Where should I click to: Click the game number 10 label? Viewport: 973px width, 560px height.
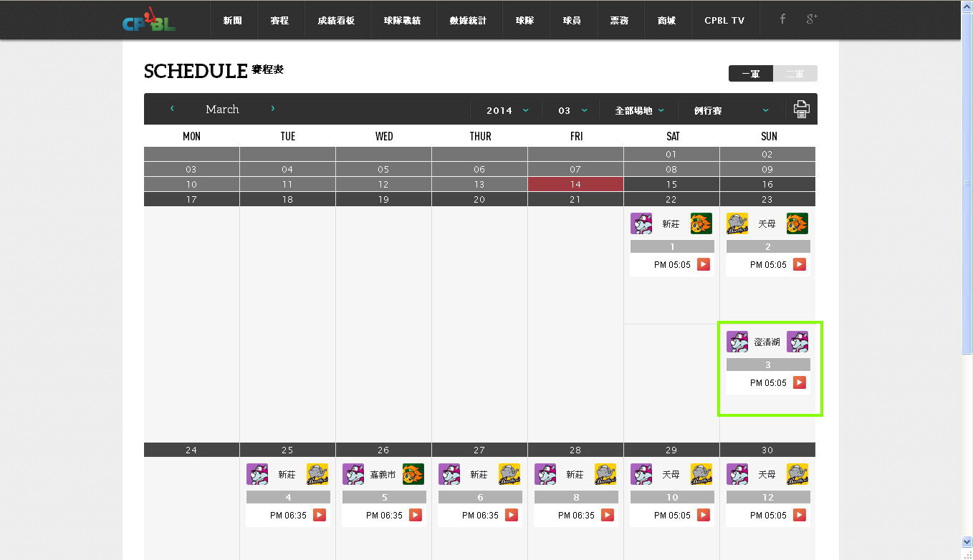(x=672, y=497)
